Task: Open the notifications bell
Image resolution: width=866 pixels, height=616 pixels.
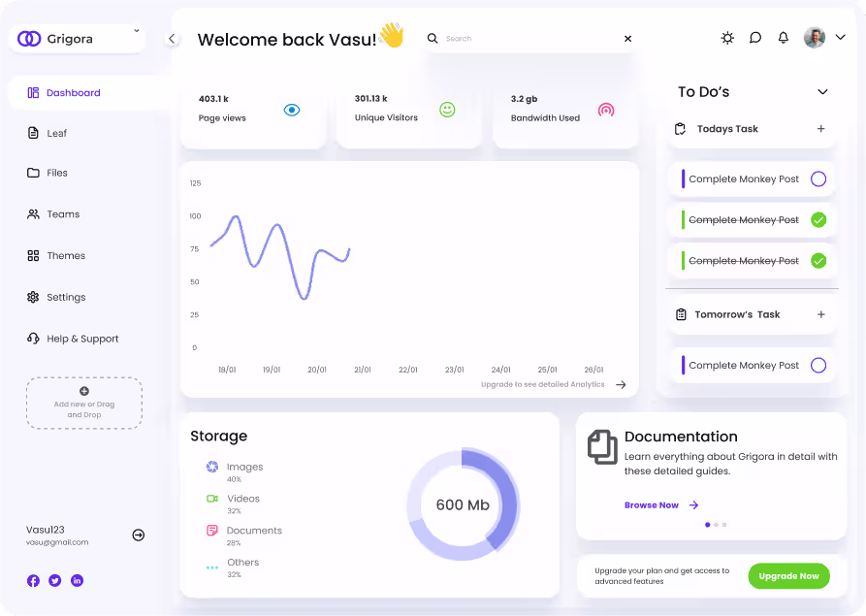Action: pos(783,38)
